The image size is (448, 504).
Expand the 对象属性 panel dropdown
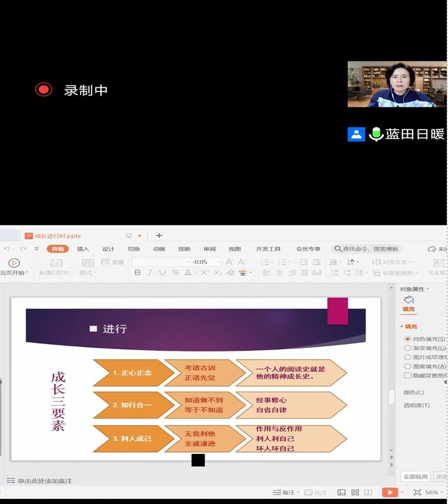point(427,289)
